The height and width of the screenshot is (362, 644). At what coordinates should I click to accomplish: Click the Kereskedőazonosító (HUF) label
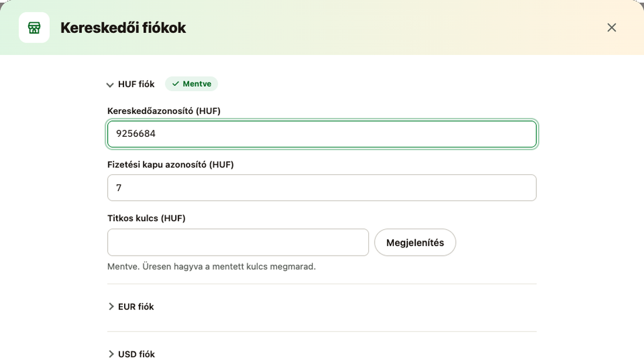coord(164,111)
